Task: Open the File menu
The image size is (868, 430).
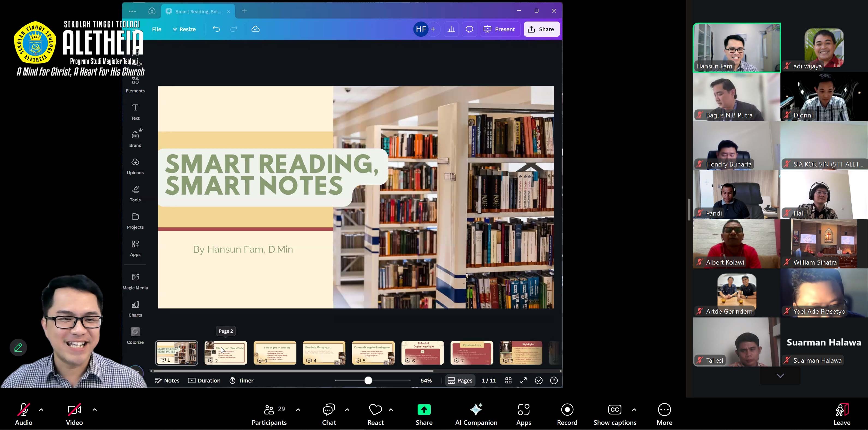Action: coord(156,29)
